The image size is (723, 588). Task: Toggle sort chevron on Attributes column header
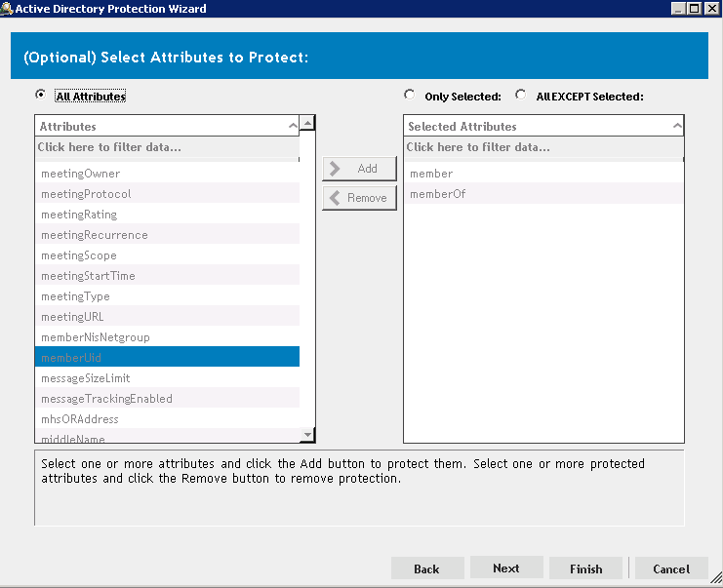pos(293,127)
